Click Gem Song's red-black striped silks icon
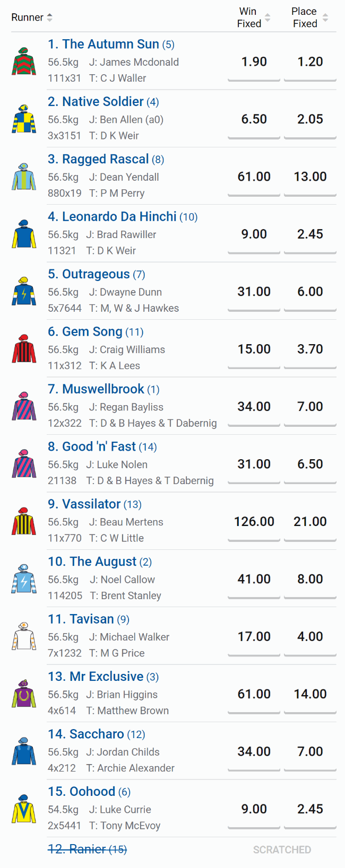Screen dimensions: 345x868 click(24, 349)
